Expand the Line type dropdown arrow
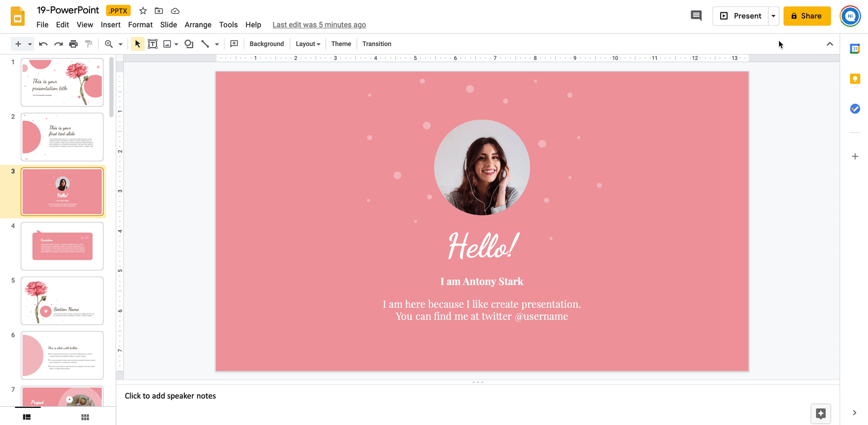This screenshot has width=868, height=425. (x=217, y=44)
